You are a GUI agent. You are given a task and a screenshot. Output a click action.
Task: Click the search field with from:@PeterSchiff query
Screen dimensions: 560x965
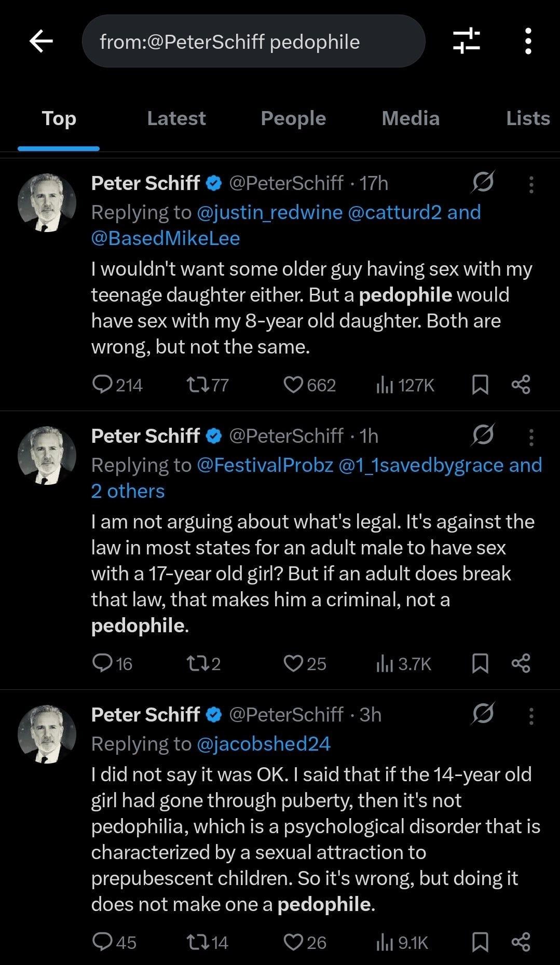(x=253, y=42)
